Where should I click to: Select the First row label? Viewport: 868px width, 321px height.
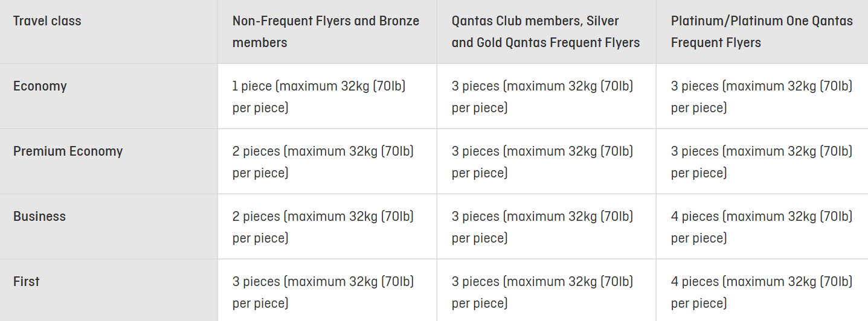[x=26, y=281]
